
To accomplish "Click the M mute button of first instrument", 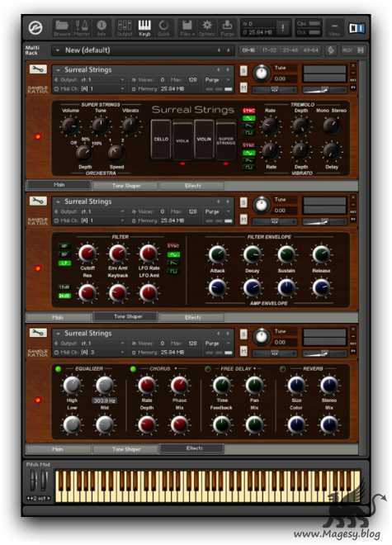I will 243,88.
